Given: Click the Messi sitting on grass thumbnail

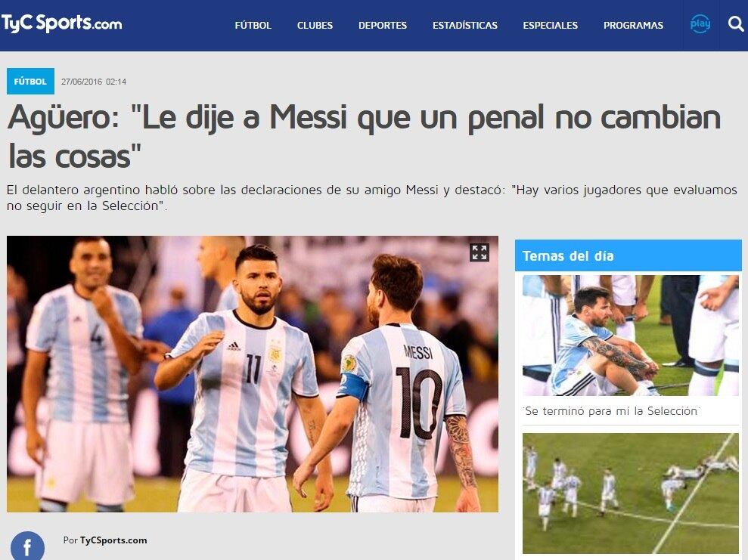Looking at the screenshot, I should coord(631,336).
